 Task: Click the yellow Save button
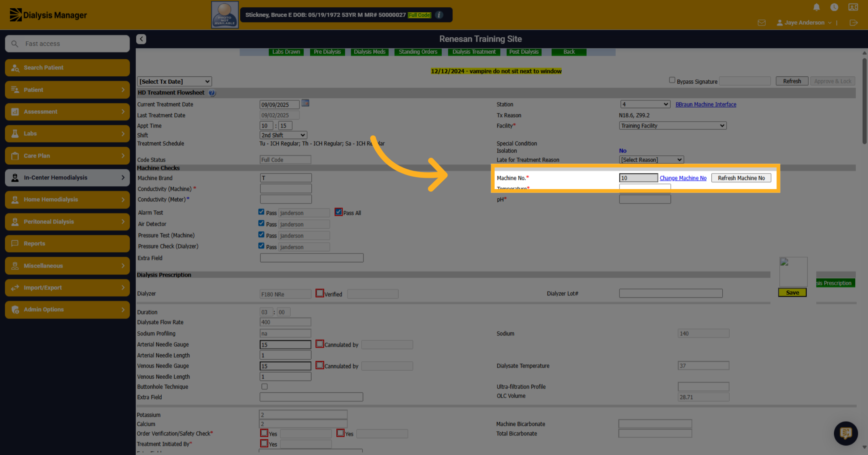coord(792,292)
